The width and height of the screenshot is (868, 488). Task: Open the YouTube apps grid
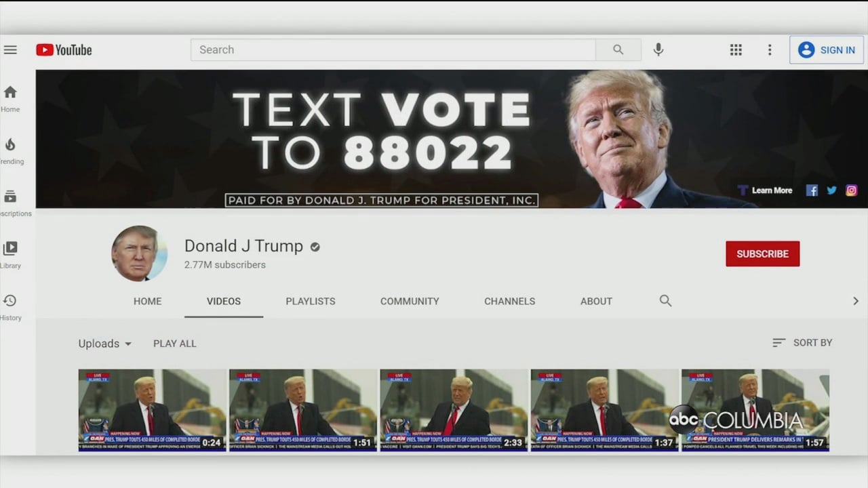click(736, 49)
